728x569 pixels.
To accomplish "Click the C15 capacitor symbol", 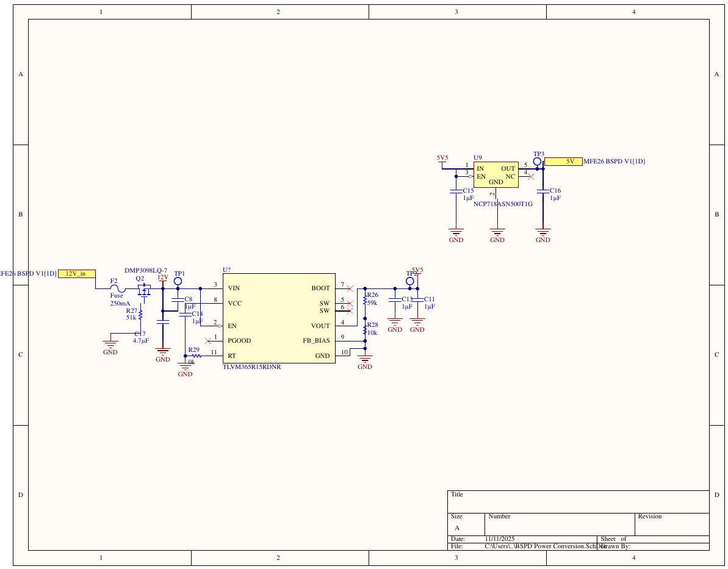I will click(x=456, y=191).
